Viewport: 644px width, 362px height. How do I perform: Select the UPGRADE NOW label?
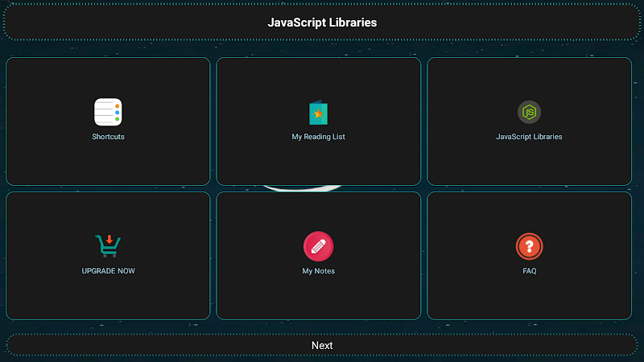click(108, 271)
